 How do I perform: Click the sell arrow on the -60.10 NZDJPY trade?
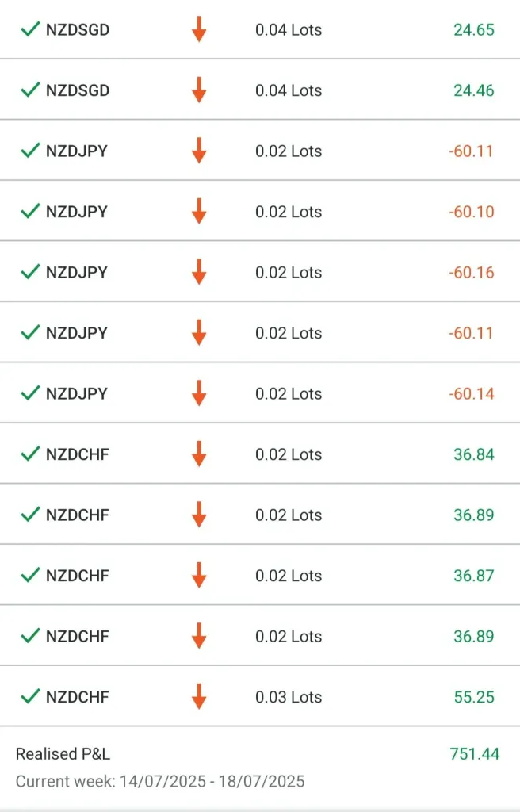pyautogui.click(x=199, y=212)
